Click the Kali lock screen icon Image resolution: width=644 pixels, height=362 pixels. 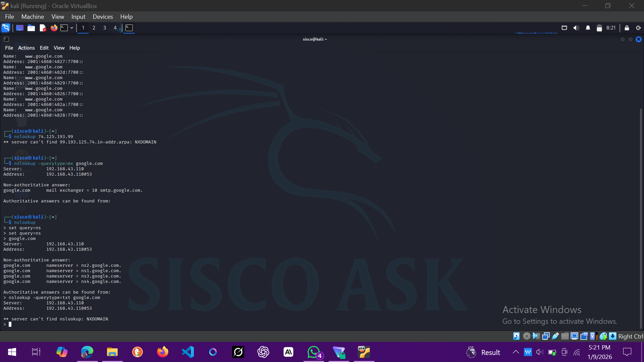click(x=627, y=28)
